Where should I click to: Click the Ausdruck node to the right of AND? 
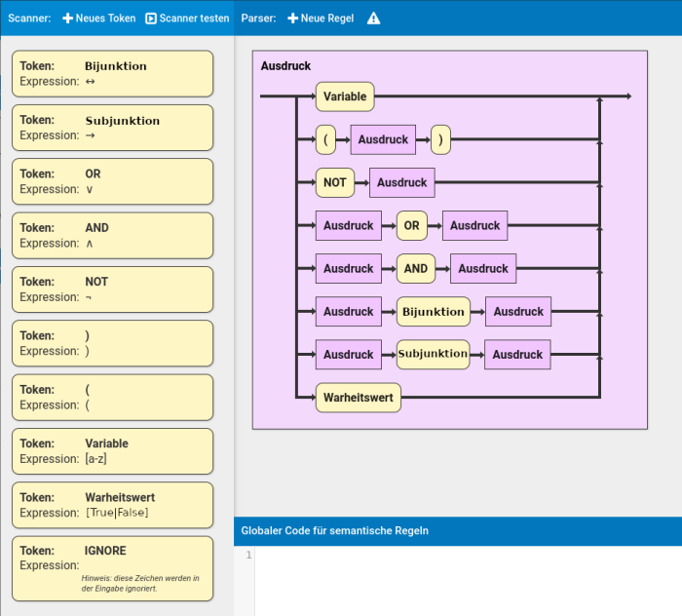[483, 269]
